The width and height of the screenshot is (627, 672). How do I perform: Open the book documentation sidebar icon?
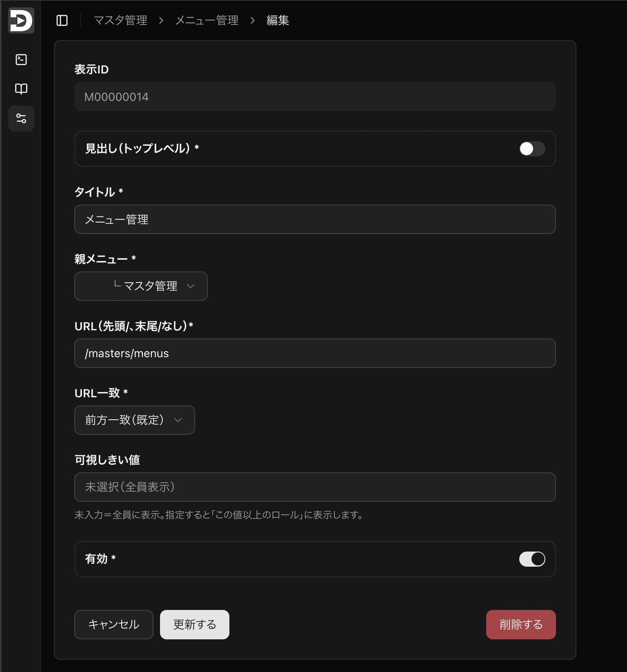[21, 89]
